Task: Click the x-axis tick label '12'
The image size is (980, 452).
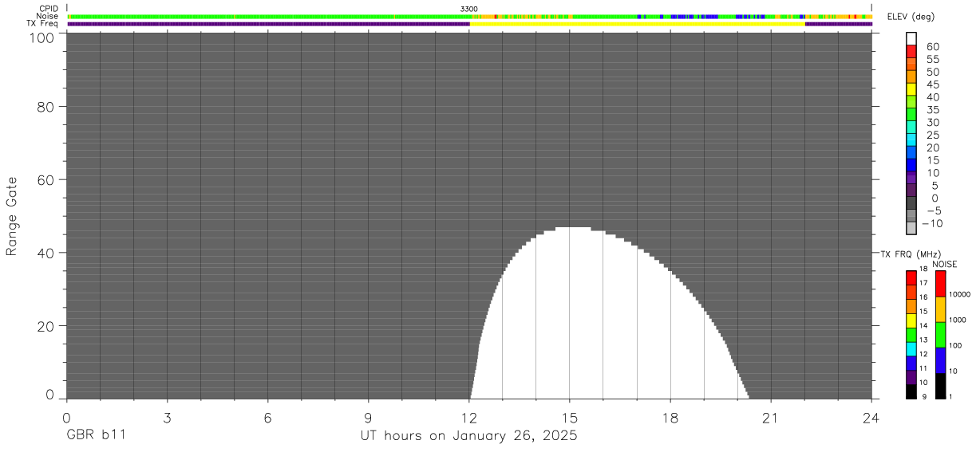Action: coord(469,417)
